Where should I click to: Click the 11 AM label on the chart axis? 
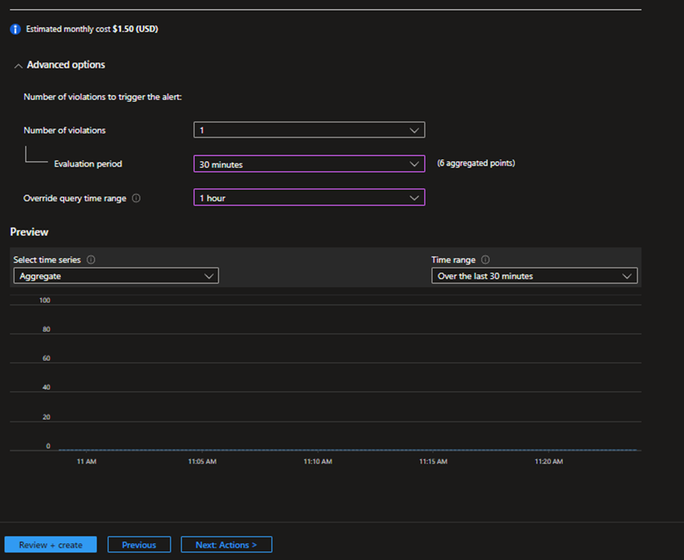[x=86, y=462]
